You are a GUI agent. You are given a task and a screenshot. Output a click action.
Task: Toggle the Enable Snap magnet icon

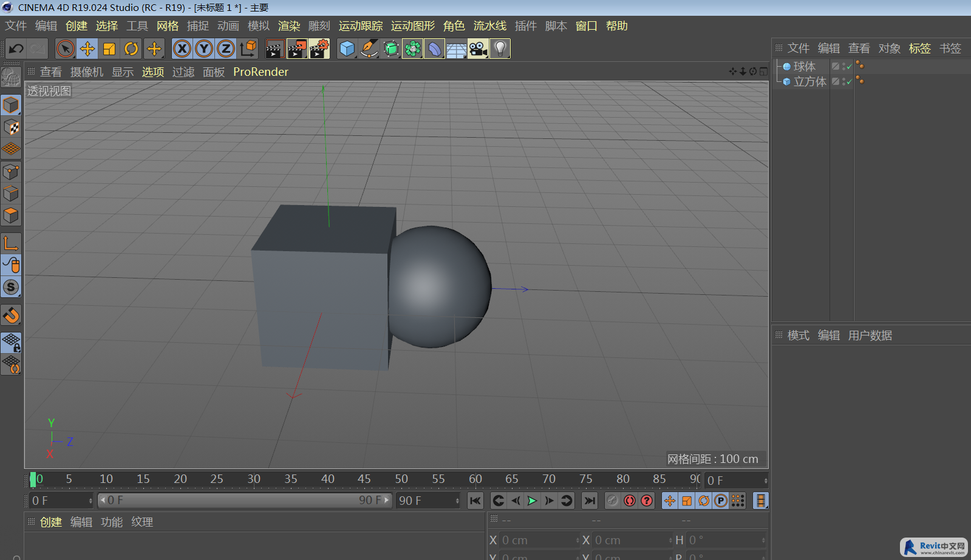coord(11,315)
